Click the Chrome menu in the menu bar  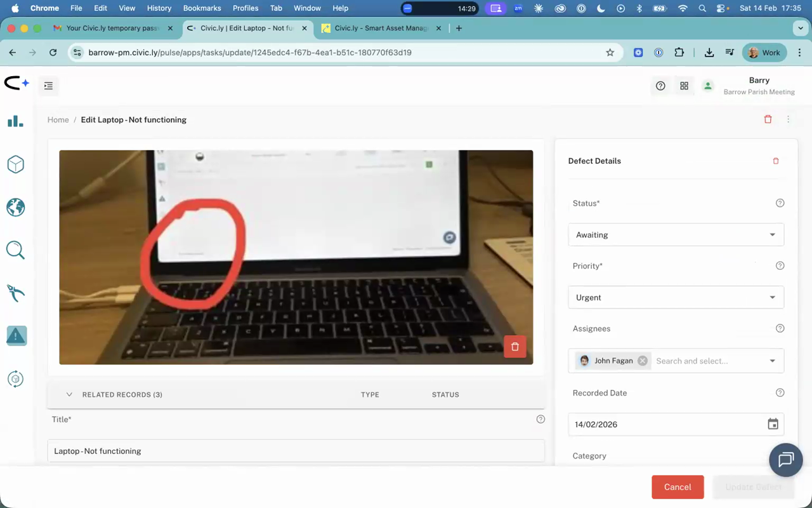(44, 8)
